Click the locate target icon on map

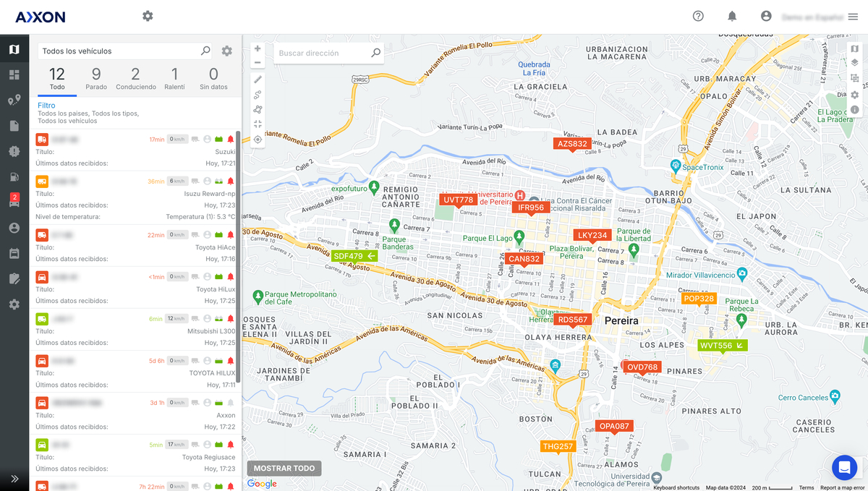tap(258, 140)
